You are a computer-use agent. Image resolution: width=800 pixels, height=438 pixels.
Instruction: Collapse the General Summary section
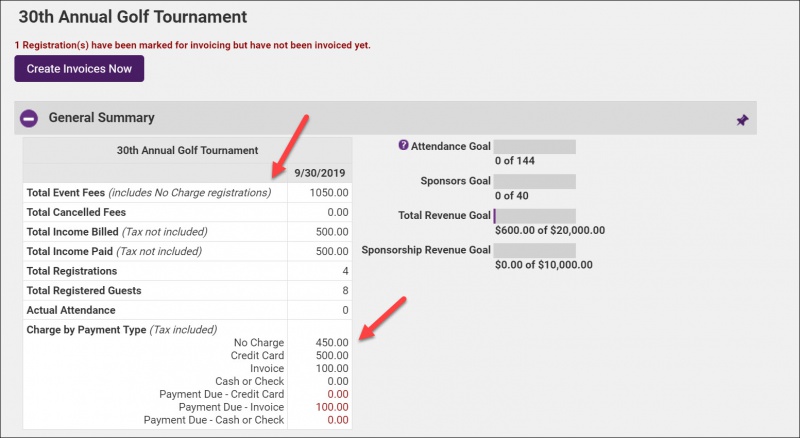[x=29, y=118]
